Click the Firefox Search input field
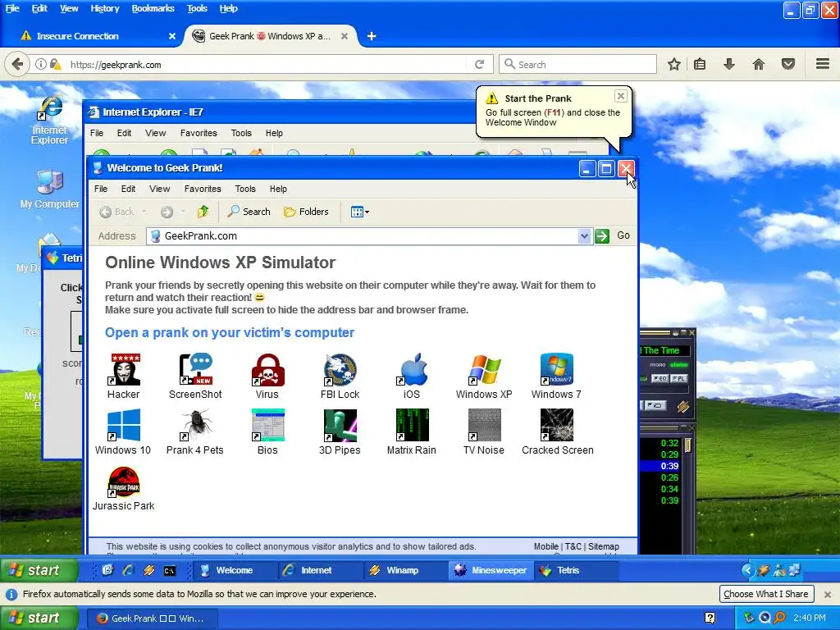This screenshot has height=630, width=840. pos(577,64)
